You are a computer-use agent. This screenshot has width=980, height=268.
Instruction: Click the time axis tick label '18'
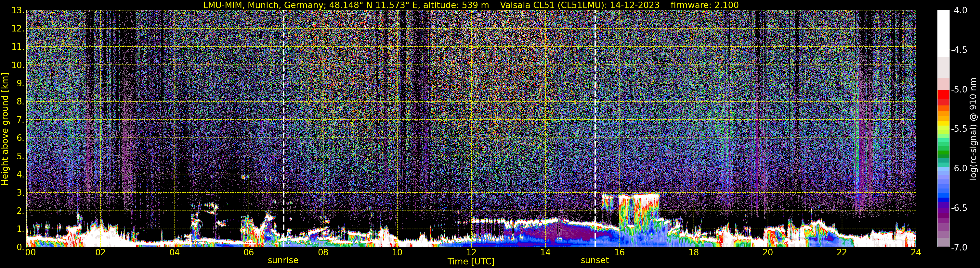(694, 252)
